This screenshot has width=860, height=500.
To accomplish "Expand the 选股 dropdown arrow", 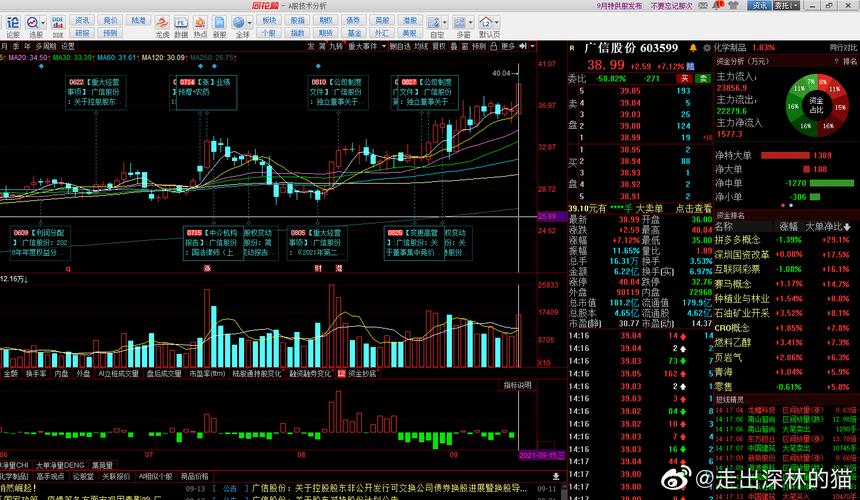I will pos(43,23).
